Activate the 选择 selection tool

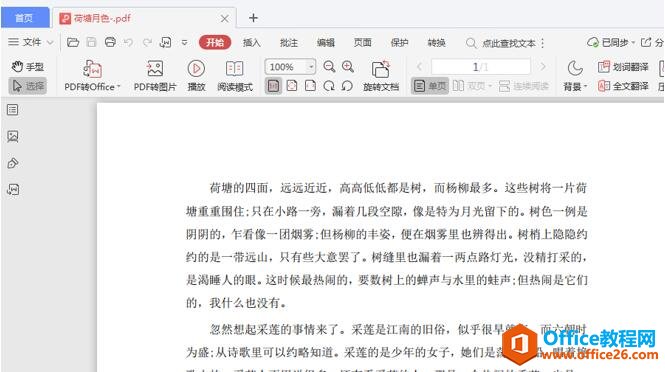click(28, 86)
